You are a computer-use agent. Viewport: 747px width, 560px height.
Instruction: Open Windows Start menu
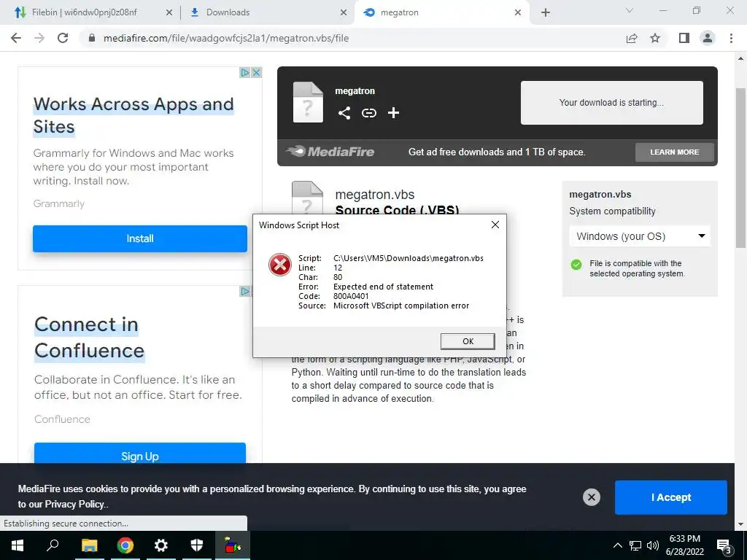pyautogui.click(x=18, y=545)
